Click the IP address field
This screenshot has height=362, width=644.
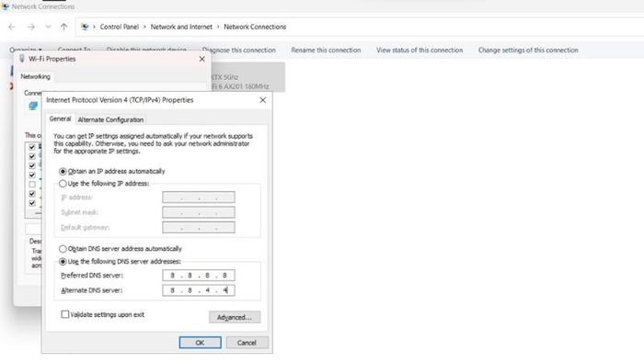tap(199, 198)
